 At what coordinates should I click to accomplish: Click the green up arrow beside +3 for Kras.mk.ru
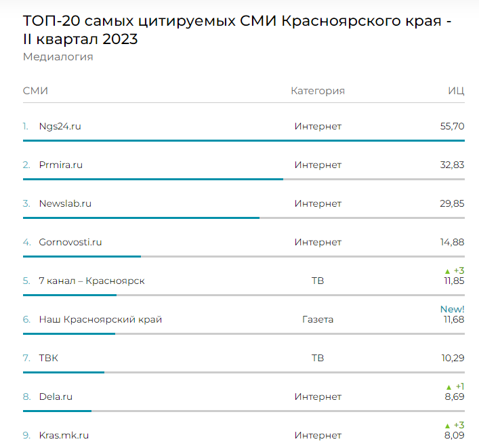447,426
